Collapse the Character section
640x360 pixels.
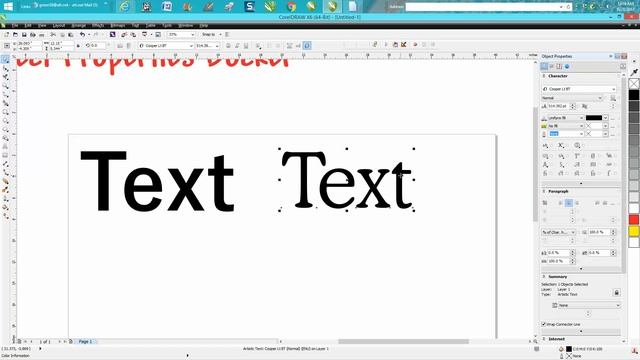544,76
